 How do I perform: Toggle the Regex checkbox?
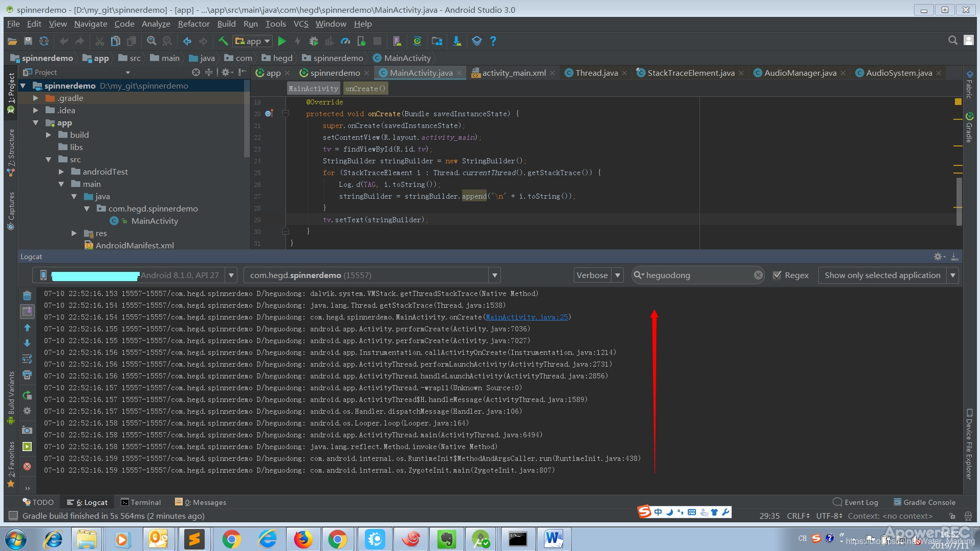coord(777,275)
